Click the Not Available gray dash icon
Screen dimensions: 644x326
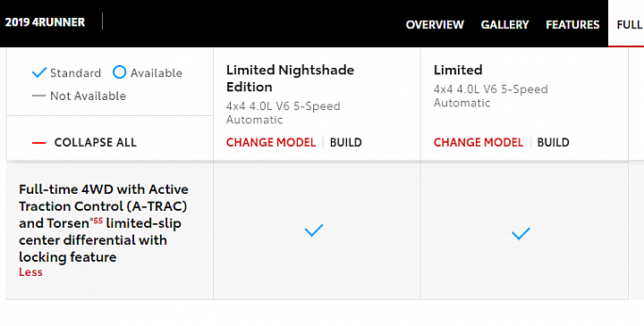pos(38,96)
